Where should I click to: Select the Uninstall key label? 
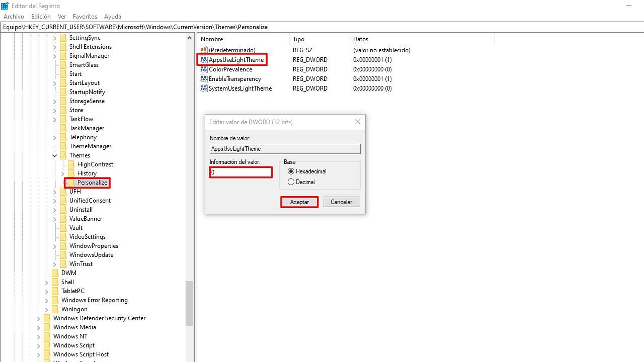(81, 210)
